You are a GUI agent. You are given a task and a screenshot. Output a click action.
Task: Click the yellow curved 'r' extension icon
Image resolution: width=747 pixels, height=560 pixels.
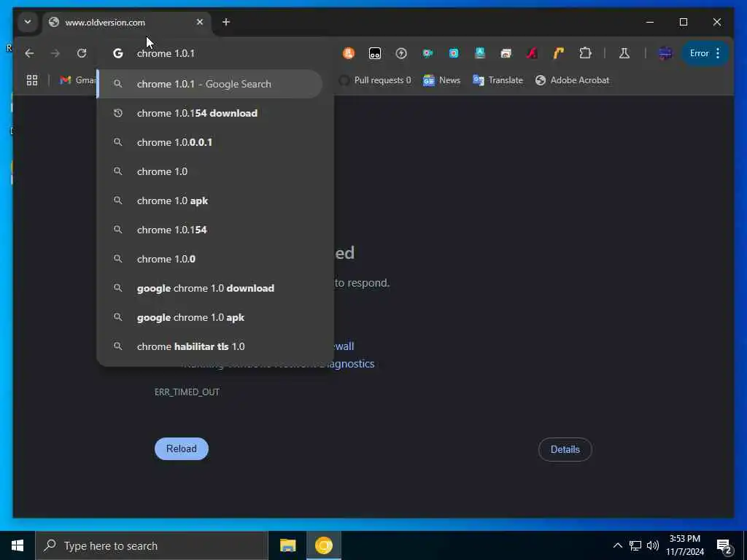pyautogui.click(x=558, y=53)
